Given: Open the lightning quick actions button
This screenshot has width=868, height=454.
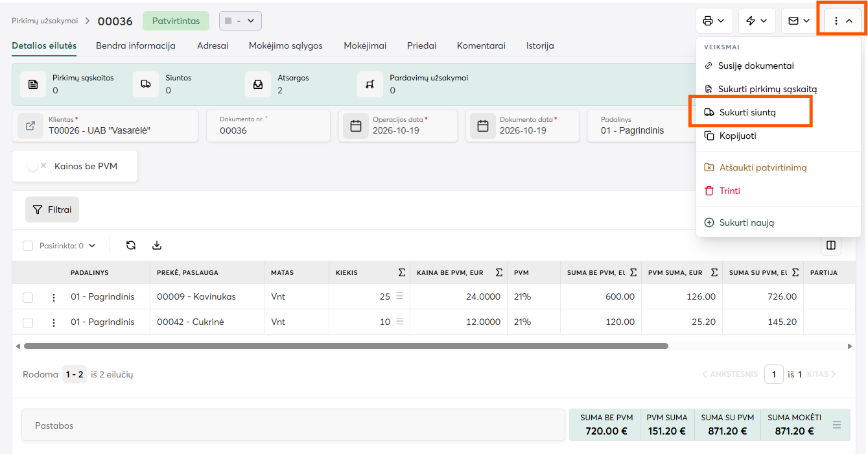Looking at the screenshot, I should point(757,21).
